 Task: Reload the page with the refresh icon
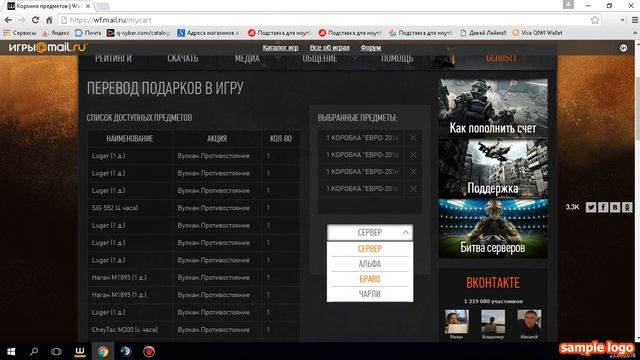(x=36, y=20)
